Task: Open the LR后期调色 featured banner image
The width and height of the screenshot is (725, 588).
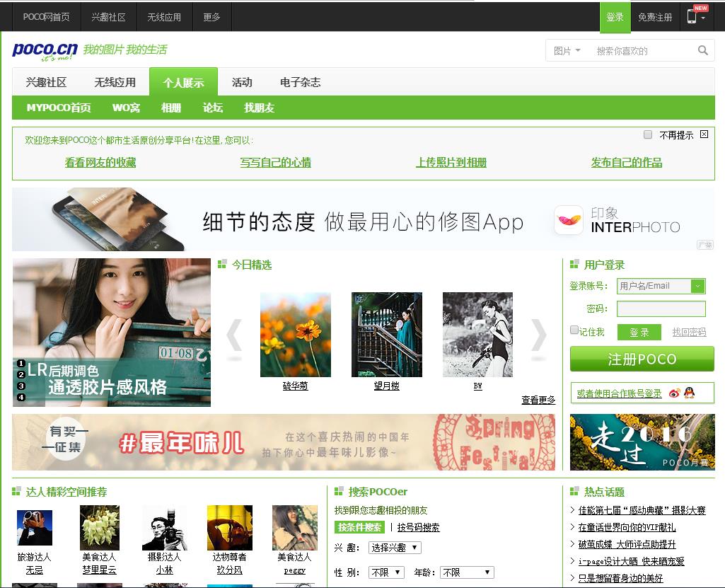Action: tap(112, 333)
